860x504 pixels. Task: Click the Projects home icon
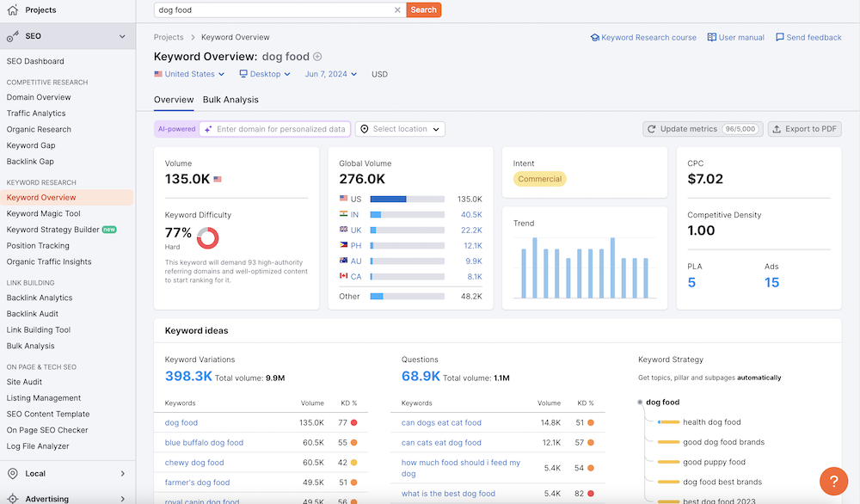click(12, 10)
